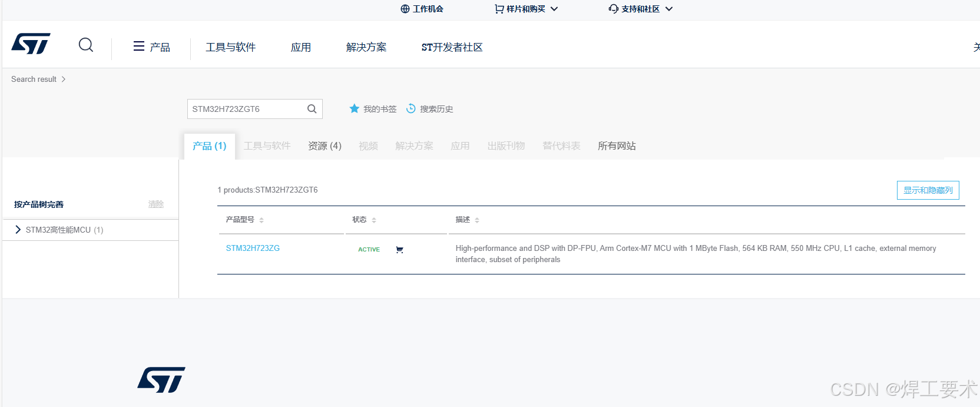Sort by 产品型号 column arrows
Screen dimensions: 980x407
pyautogui.click(x=261, y=220)
